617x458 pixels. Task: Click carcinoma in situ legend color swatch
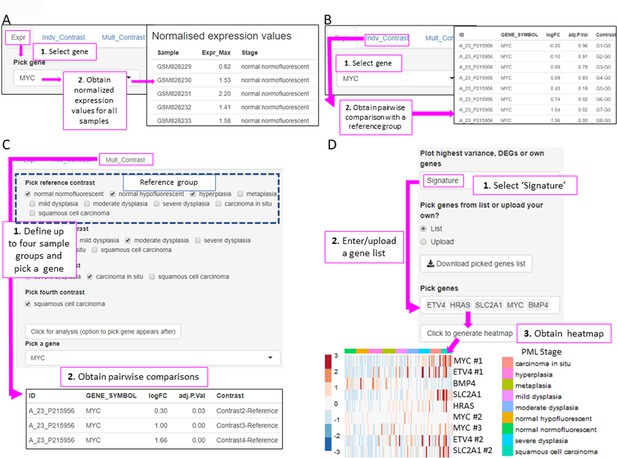pyautogui.click(x=508, y=363)
